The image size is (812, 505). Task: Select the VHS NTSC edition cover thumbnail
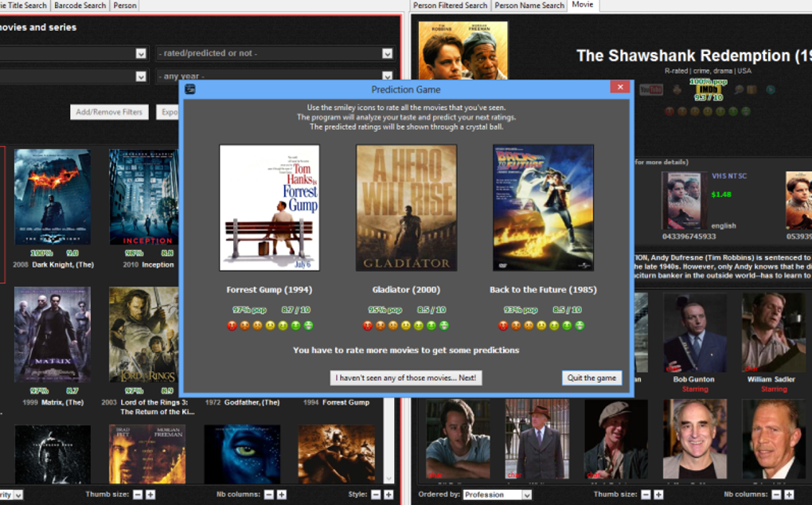(684, 201)
